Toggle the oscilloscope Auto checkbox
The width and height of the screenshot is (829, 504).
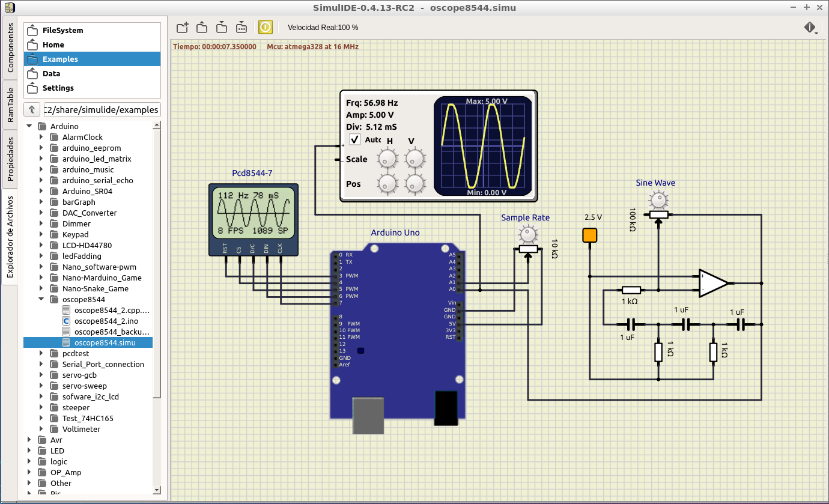click(x=355, y=140)
